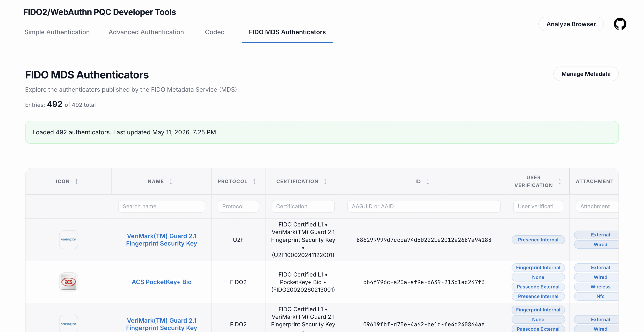The image size is (644, 332).
Task: Sort by User Verification column arrows
Action: click(560, 182)
